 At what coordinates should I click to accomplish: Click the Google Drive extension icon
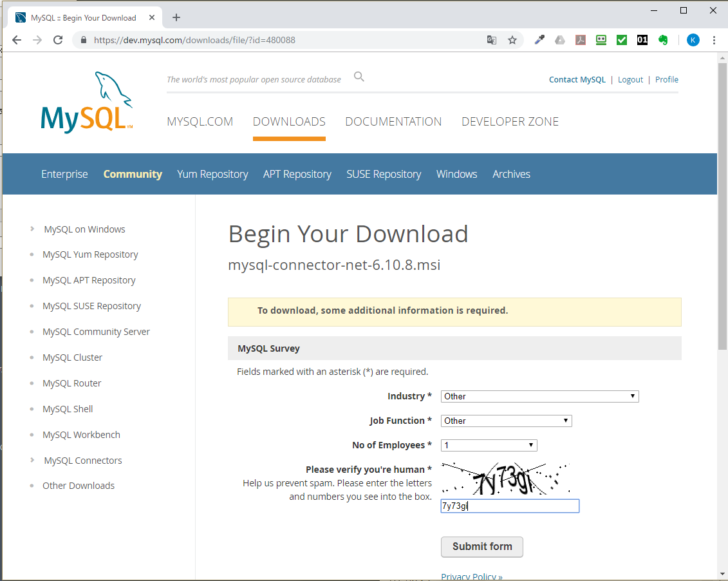(x=560, y=40)
